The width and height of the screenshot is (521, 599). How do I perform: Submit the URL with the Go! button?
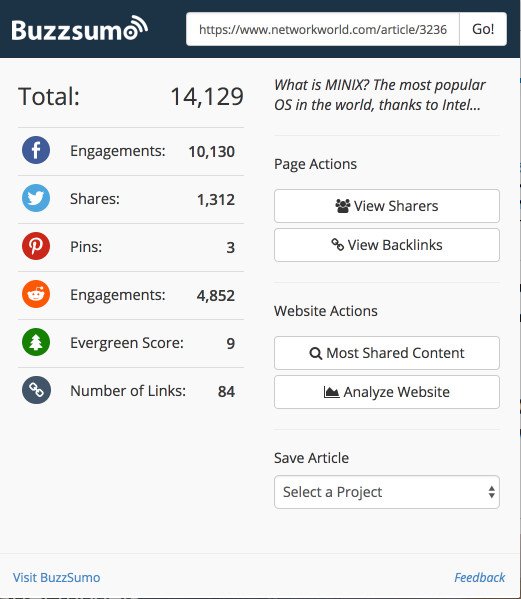[x=483, y=29]
